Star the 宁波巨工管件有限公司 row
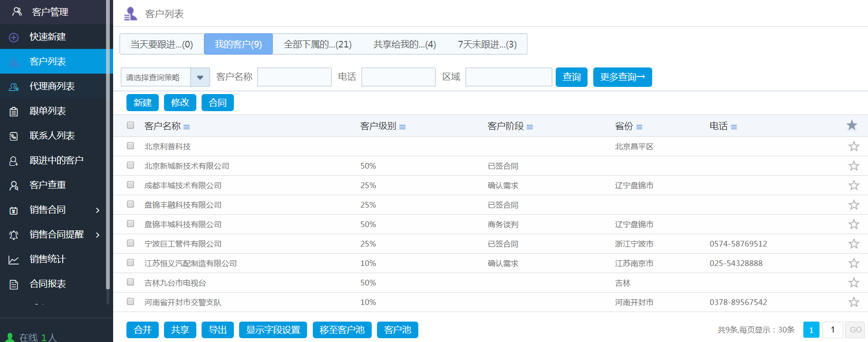This screenshot has height=342, width=868. 853,244
